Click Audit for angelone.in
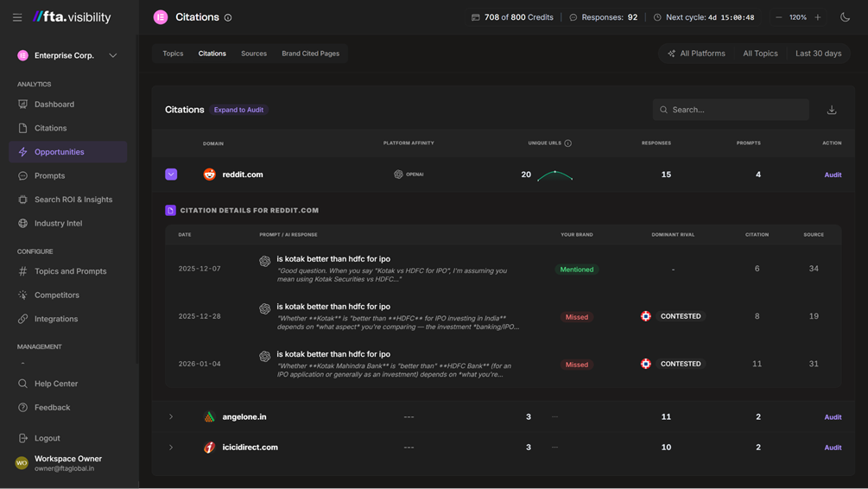Image resolution: width=868 pixels, height=489 pixels. click(x=833, y=417)
